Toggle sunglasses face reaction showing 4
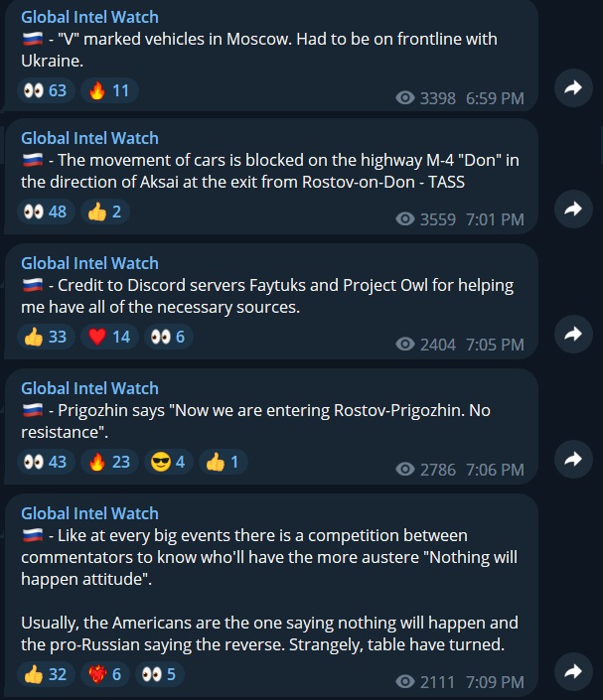 coord(169,462)
